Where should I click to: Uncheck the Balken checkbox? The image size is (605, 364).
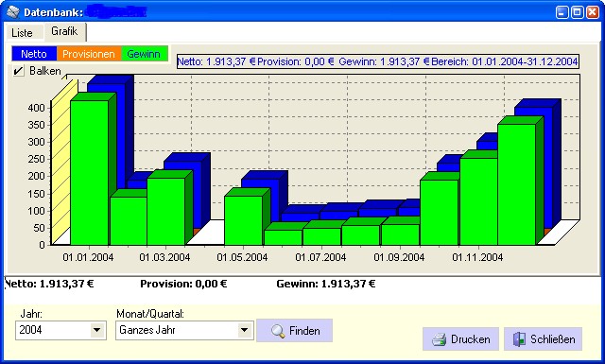[x=18, y=72]
